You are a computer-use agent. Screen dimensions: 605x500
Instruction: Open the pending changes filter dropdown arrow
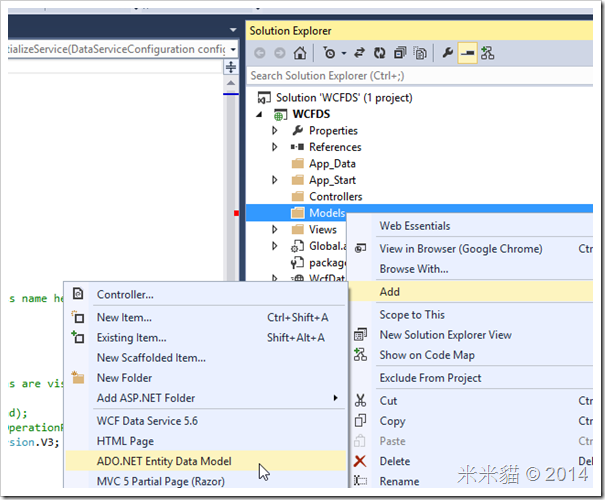(344, 53)
